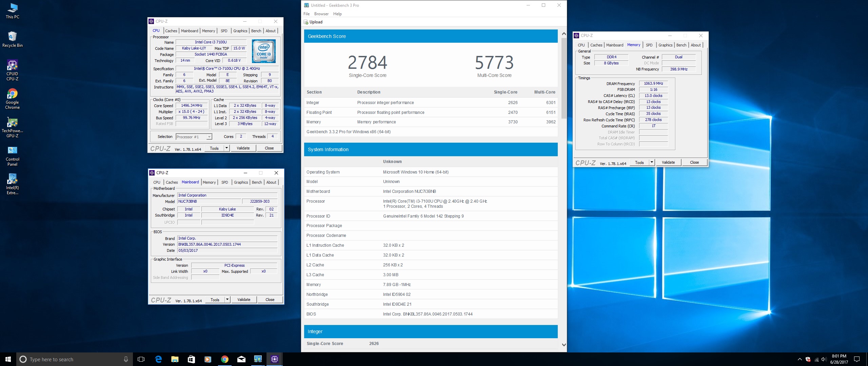Click Close button in Memory CPU-Z window

click(x=694, y=162)
